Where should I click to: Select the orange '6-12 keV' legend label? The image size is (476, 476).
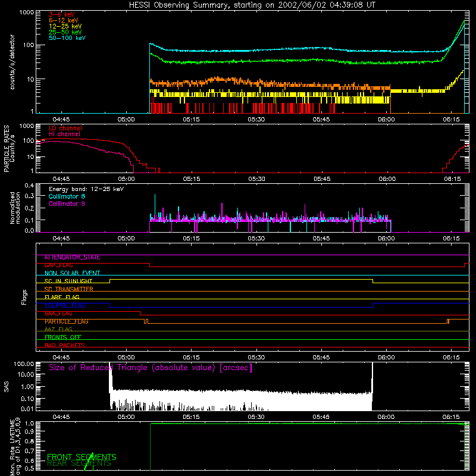coord(64,20)
